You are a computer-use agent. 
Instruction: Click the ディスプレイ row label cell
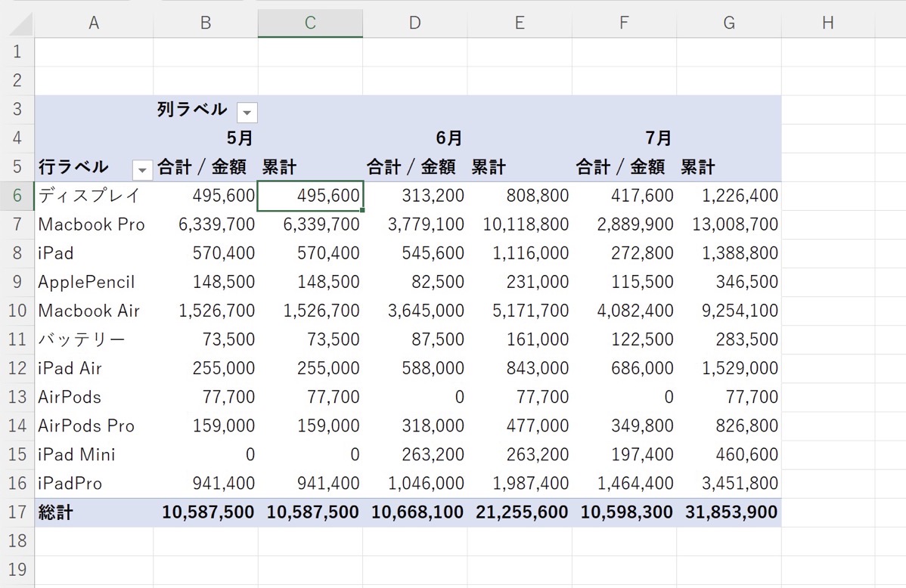pos(94,196)
